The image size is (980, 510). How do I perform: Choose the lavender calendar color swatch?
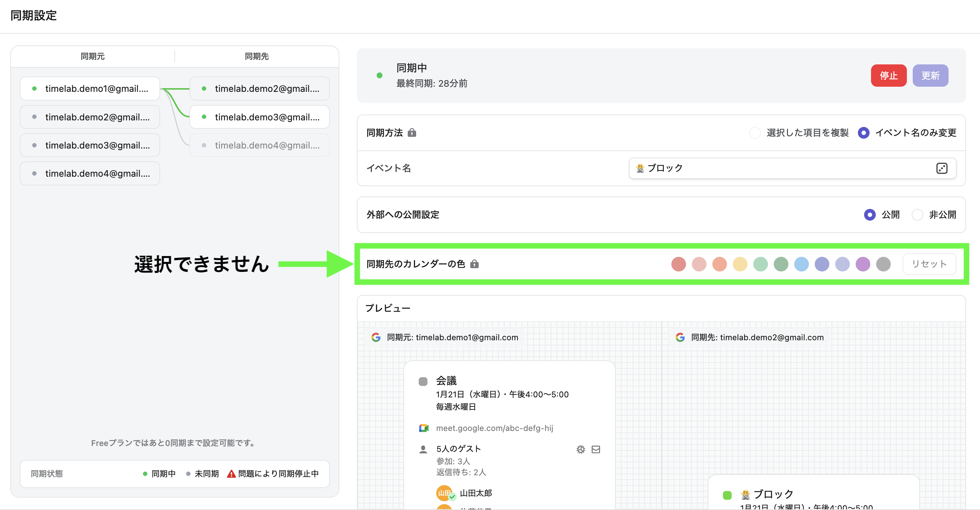(x=843, y=264)
